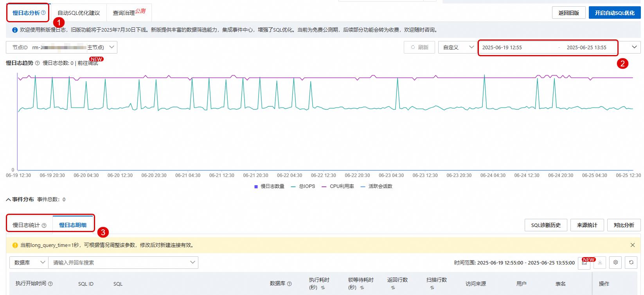Screen dimensions: 644x295
Task: Click 慢日志总数: 0 text
Action: tap(58, 63)
